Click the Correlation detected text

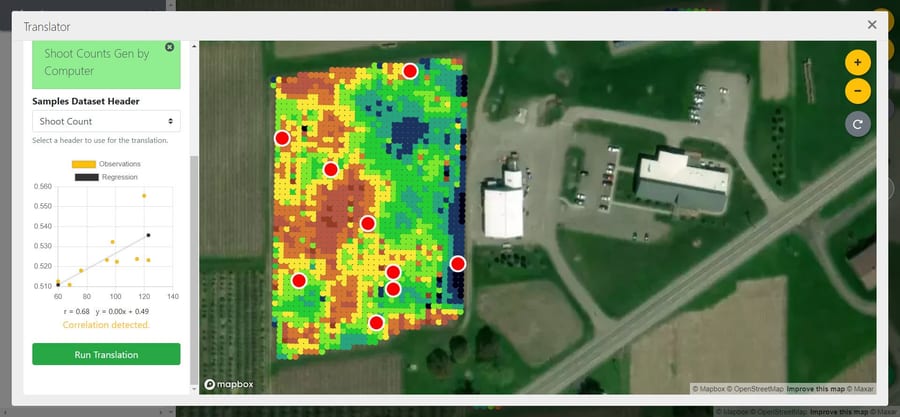(106, 325)
